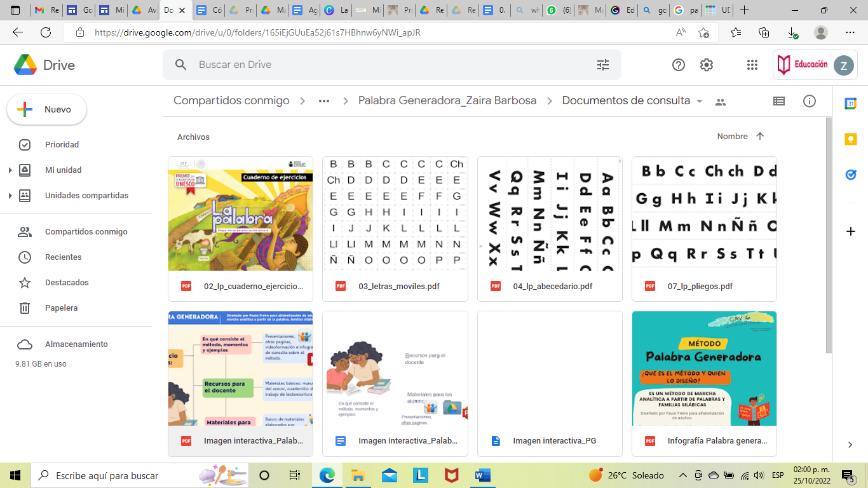The width and height of the screenshot is (868, 488).
Task: Open Drive help and support icon
Action: (x=679, y=65)
